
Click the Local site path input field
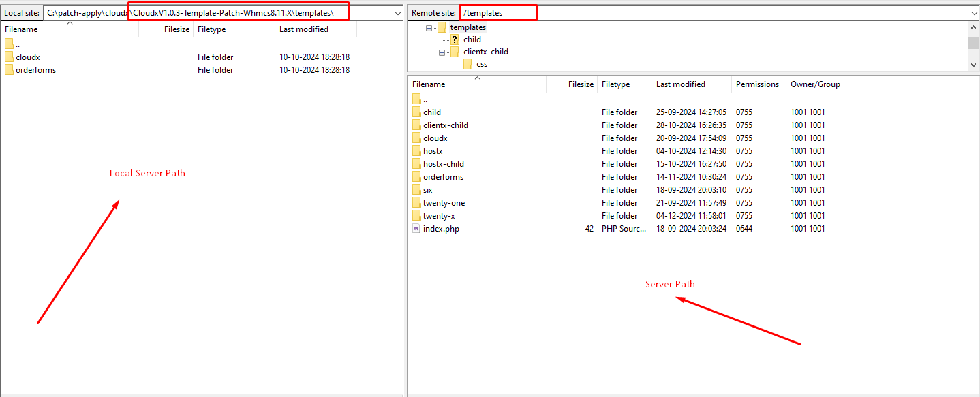218,13
